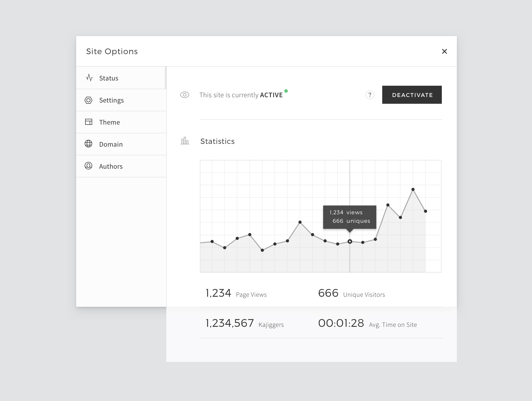The height and width of the screenshot is (401, 532).
Task: Select the highlighted hollow data point
Action: [350, 242]
